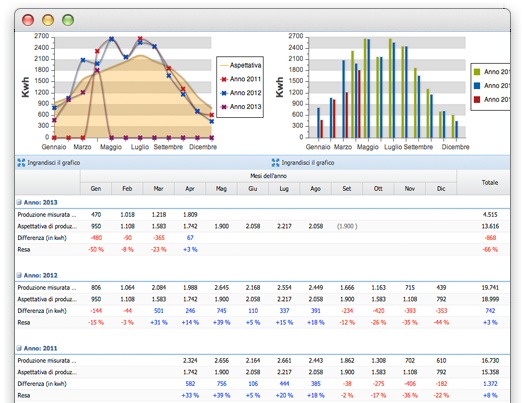Select 2011 total difference 1.372
The height and width of the screenshot is (403, 523).
tap(490, 384)
